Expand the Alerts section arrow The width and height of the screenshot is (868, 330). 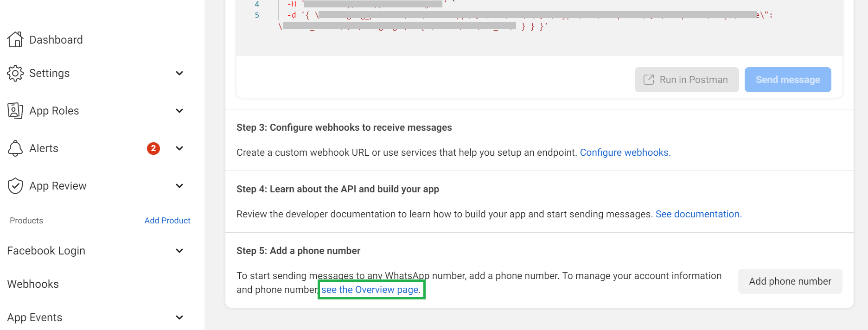(179, 148)
